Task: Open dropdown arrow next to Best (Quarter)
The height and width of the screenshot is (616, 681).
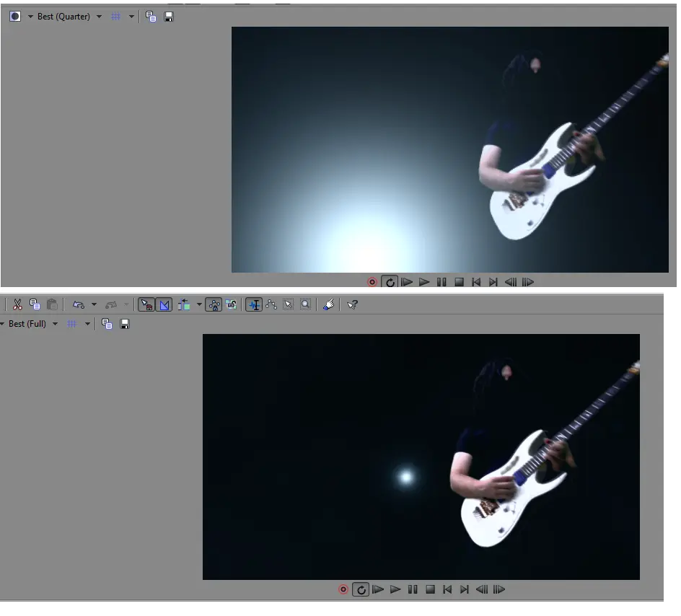Action: coord(99,17)
